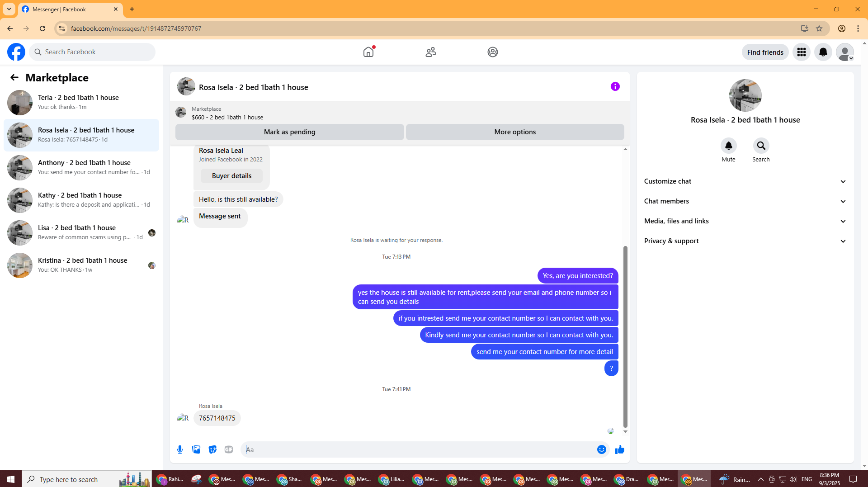This screenshot has width=868, height=487.
Task: Navigate back in browser
Action: (x=10, y=28)
